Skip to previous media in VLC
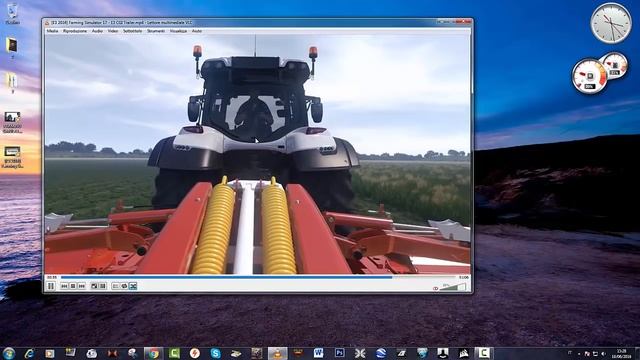The width and height of the screenshot is (640, 360). pos(64,286)
